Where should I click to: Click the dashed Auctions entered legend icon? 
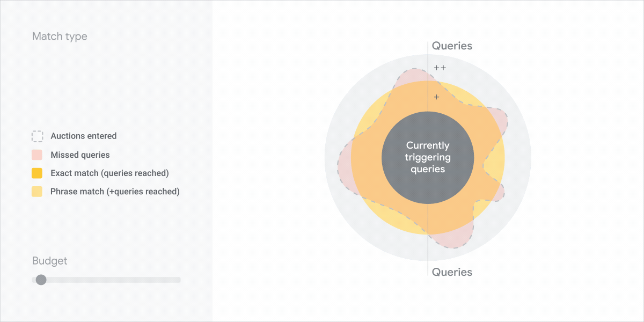click(x=37, y=136)
